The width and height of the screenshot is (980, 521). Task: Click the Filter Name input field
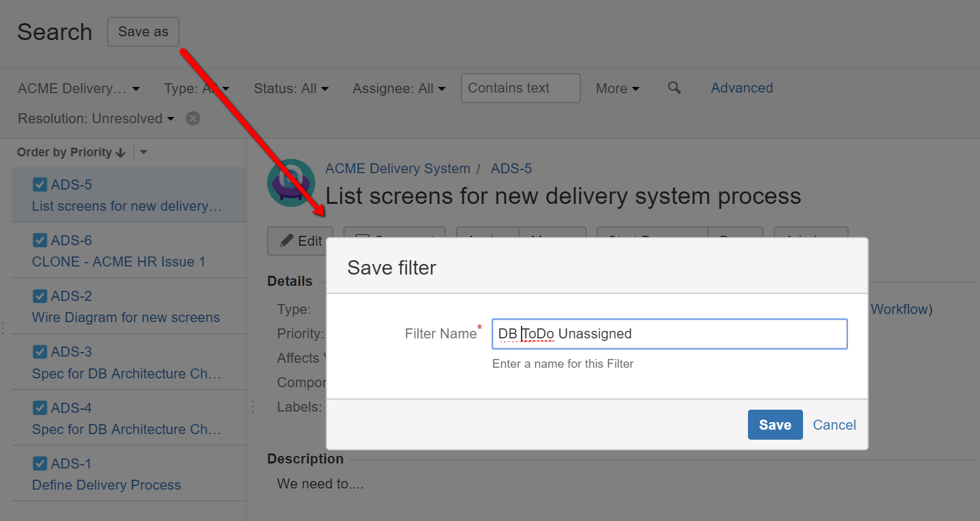[x=669, y=334]
